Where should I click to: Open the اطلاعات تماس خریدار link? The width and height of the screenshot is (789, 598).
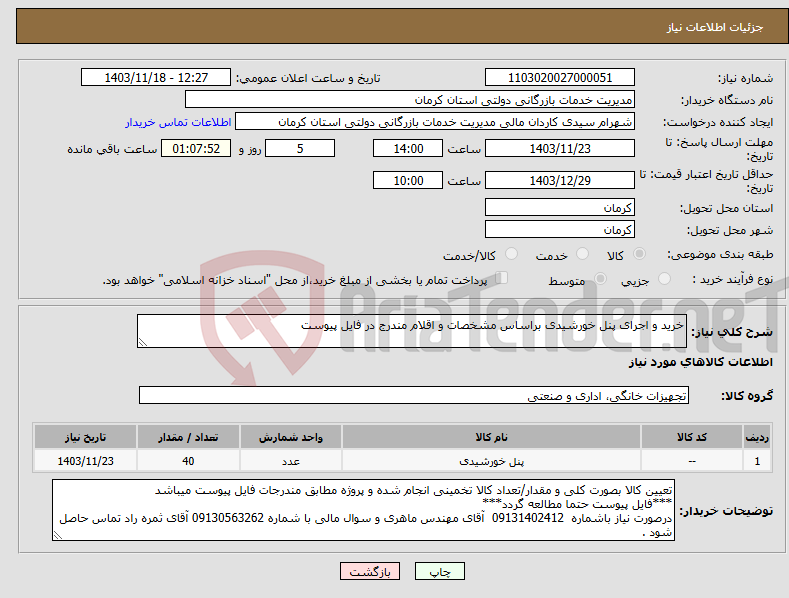click(x=178, y=122)
